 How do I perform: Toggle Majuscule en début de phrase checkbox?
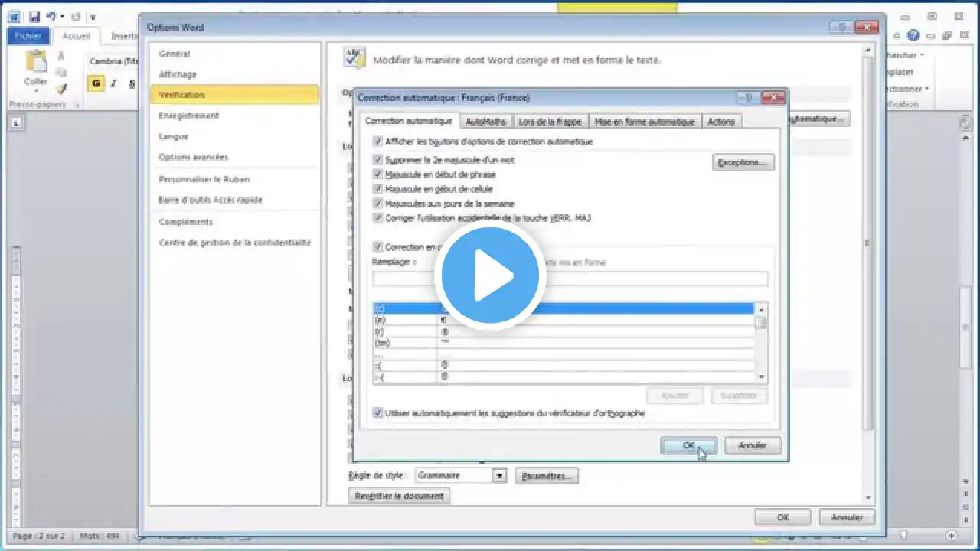[377, 174]
